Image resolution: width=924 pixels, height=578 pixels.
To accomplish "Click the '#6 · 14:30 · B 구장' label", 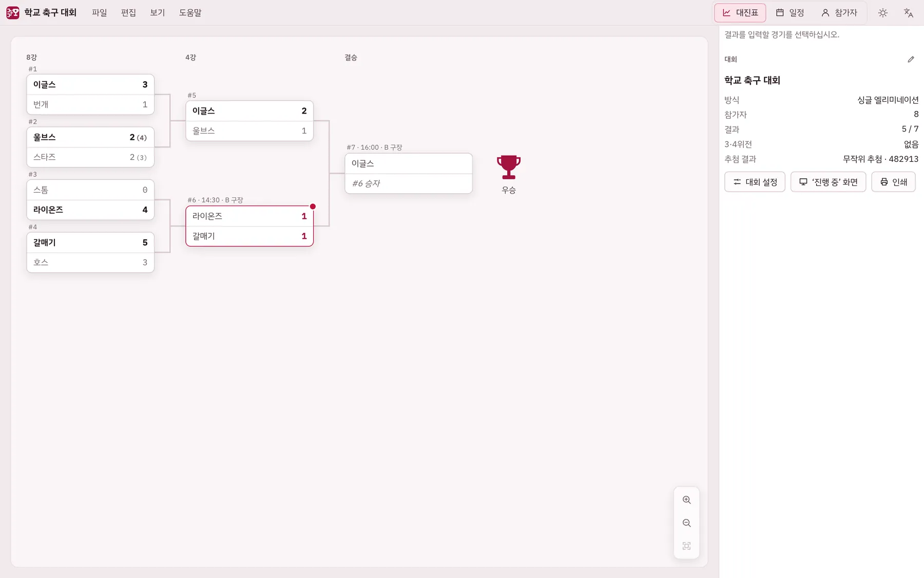I will point(215,200).
